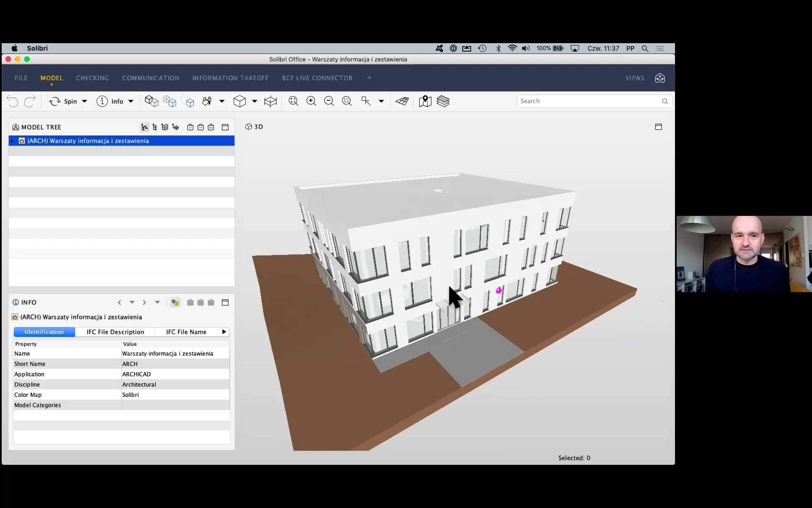This screenshot has width=812, height=508.
Task: Open the Apple menu
Action: point(14,48)
